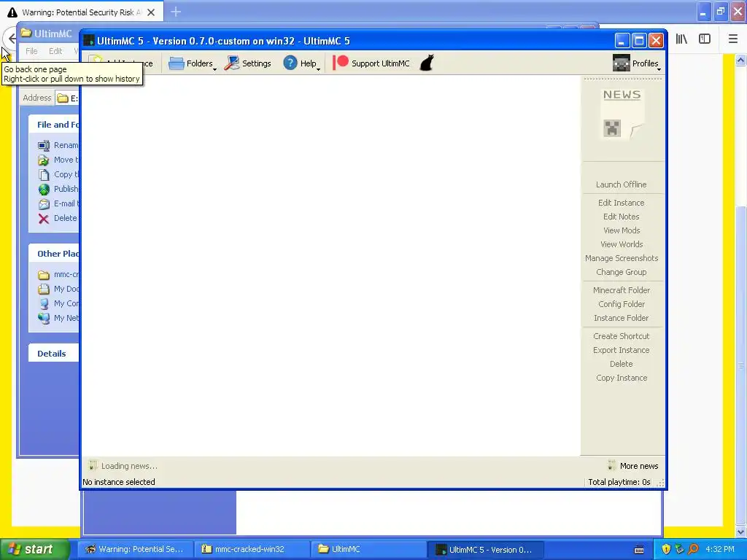Click the Support UltimMC Patreon button
The image size is (747, 560).
[x=371, y=63]
